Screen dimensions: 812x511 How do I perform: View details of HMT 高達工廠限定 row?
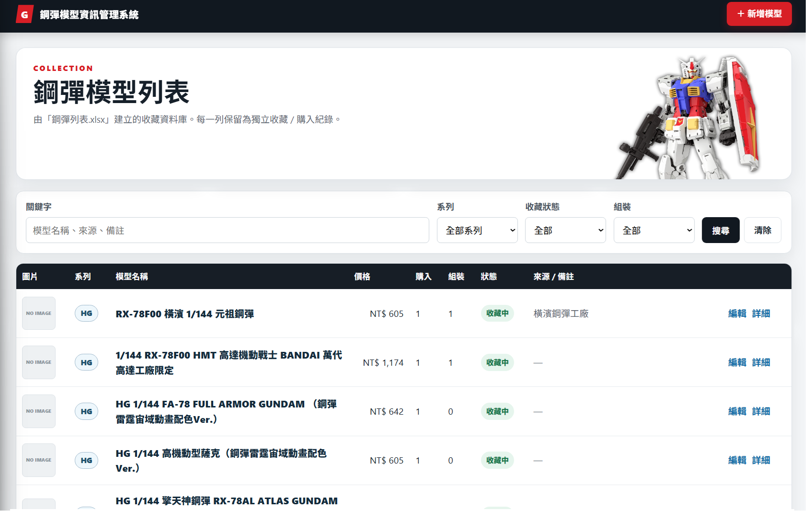(x=761, y=362)
